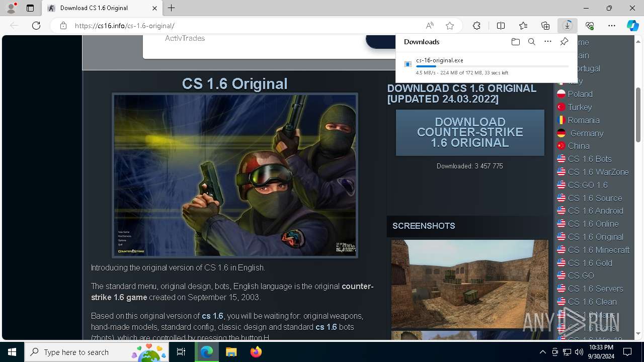Close the Download CS 1.6 Original tab
The image size is (644, 362).
tap(155, 8)
